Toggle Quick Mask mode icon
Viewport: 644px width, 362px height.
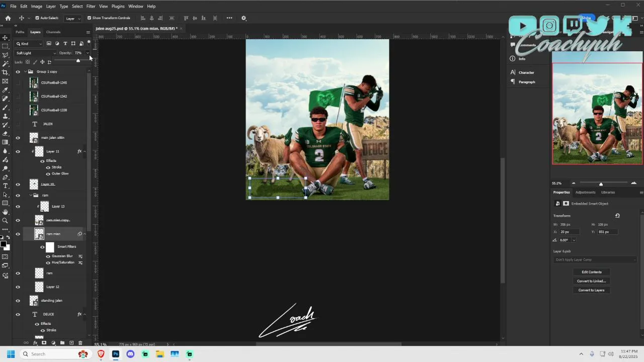(5, 257)
